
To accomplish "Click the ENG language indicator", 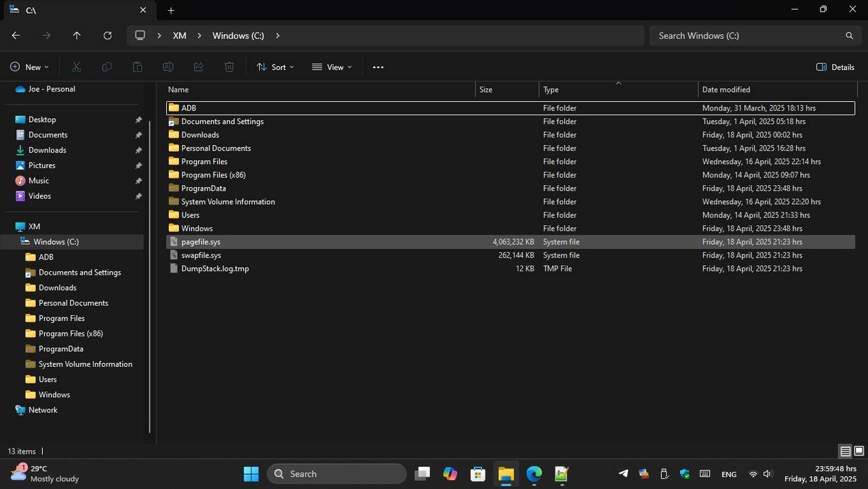I will (x=729, y=474).
